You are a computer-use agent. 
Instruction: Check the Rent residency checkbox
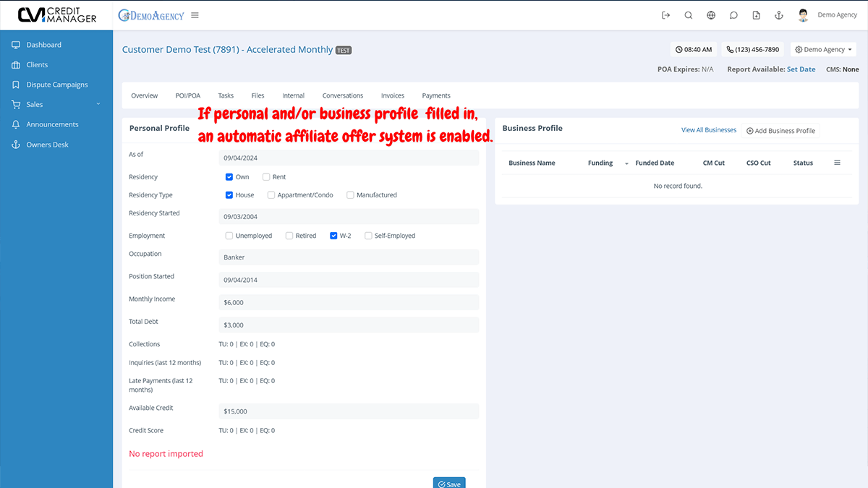(266, 176)
